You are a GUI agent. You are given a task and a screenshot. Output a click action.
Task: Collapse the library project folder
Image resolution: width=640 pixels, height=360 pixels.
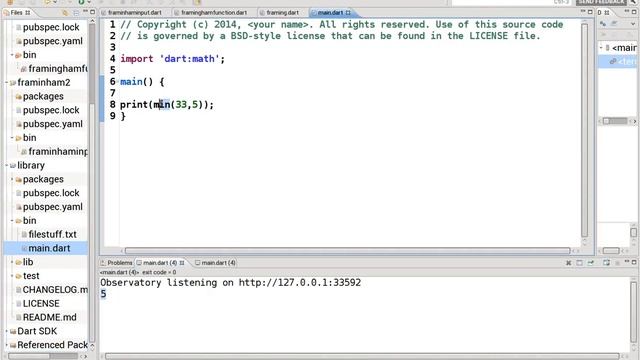7,165
